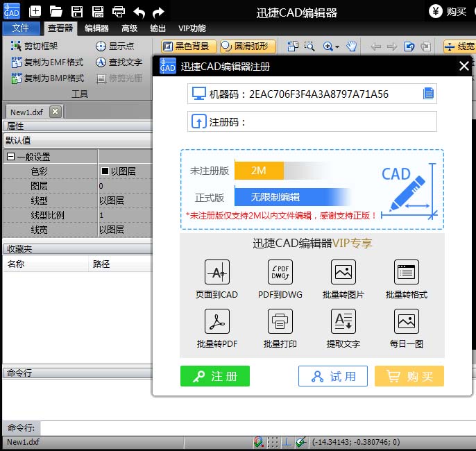Toggle 显示点 option
This screenshot has height=451, width=476.
pos(114,46)
